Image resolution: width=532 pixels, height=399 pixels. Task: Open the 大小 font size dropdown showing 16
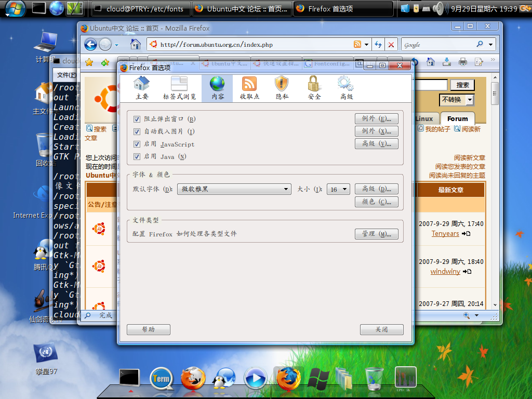[x=338, y=189]
